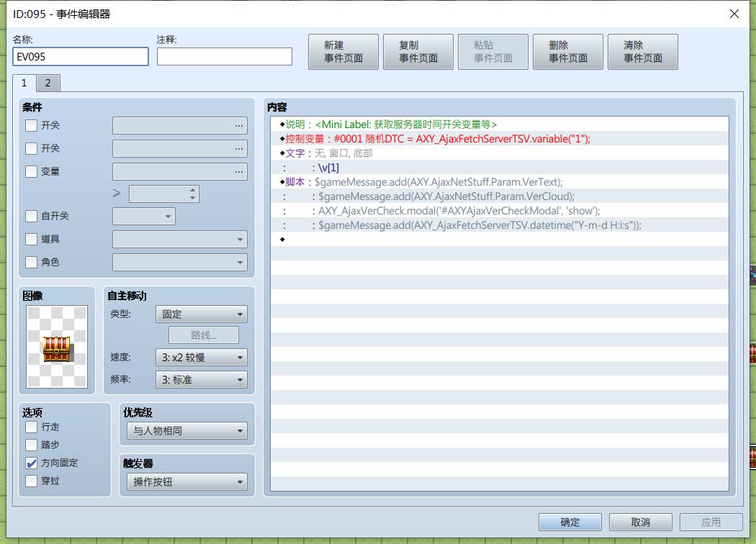Open first 开关 condition selector ellipsis
Viewport: 756px width, 544px height.
click(x=238, y=126)
